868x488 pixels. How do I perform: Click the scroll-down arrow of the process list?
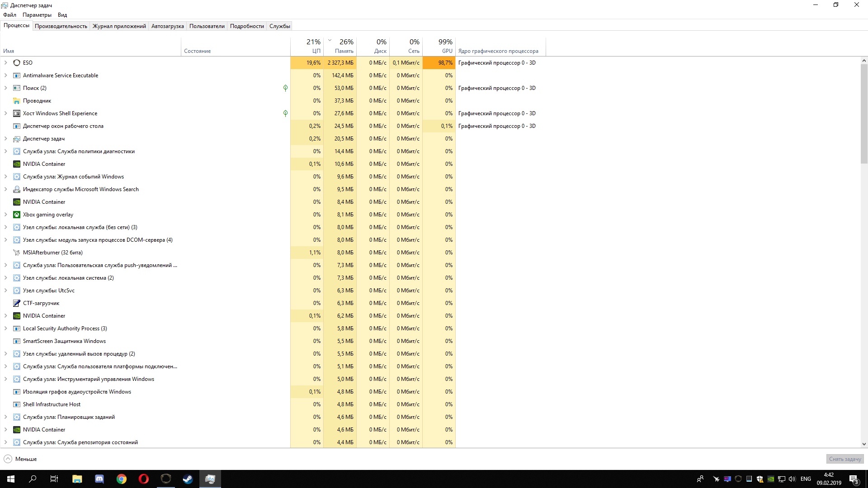click(x=864, y=444)
